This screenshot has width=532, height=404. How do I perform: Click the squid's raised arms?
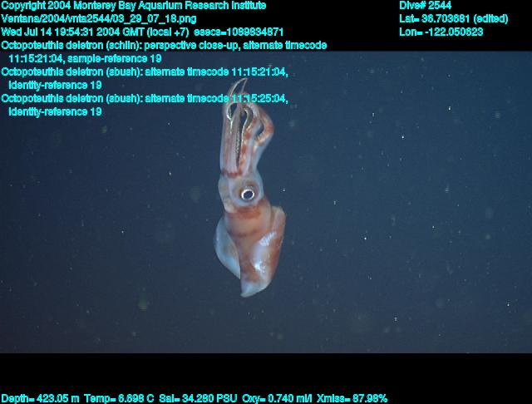tap(243, 125)
